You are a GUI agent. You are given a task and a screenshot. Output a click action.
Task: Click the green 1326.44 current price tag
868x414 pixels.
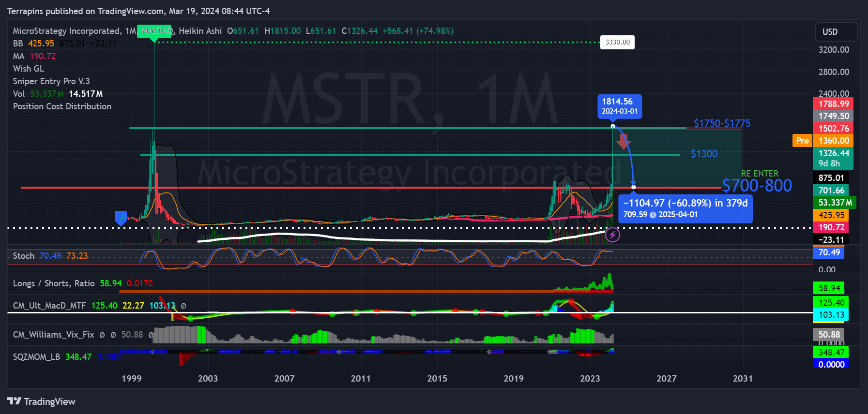click(833, 158)
